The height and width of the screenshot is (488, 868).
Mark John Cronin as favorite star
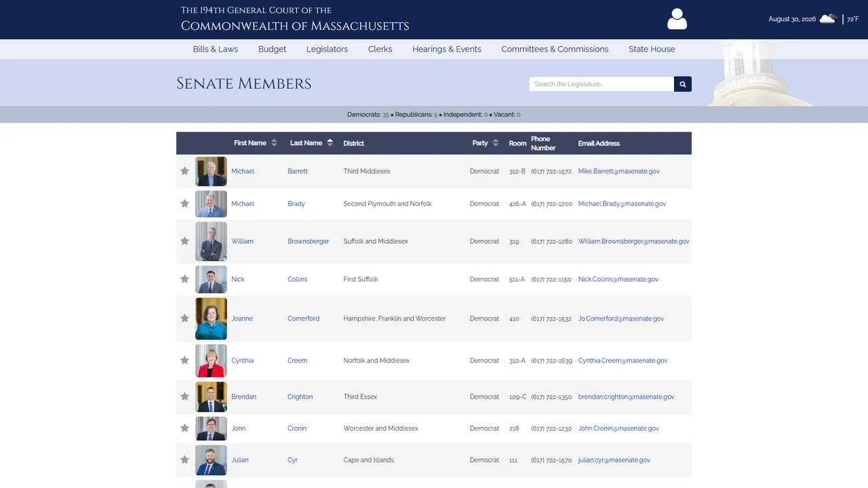[184, 428]
